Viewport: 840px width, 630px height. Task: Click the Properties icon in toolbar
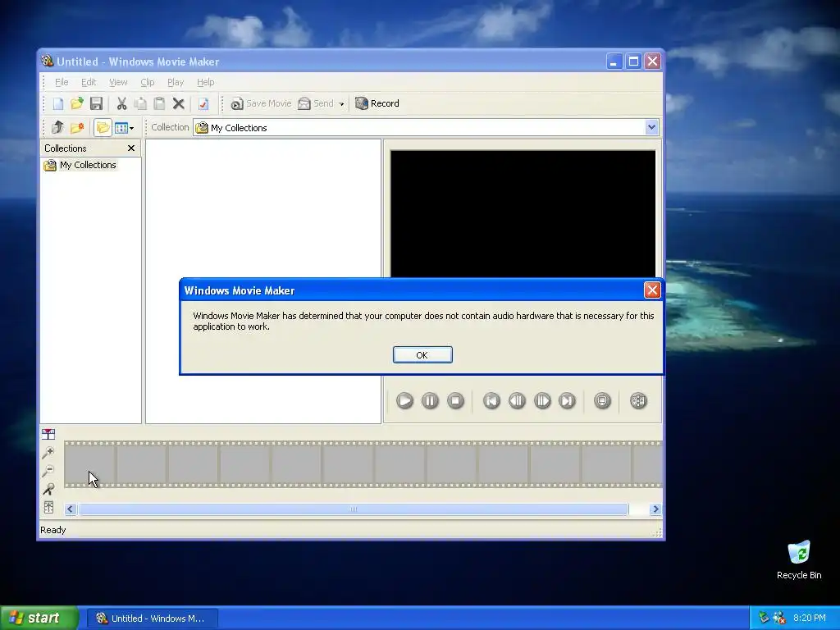click(203, 103)
